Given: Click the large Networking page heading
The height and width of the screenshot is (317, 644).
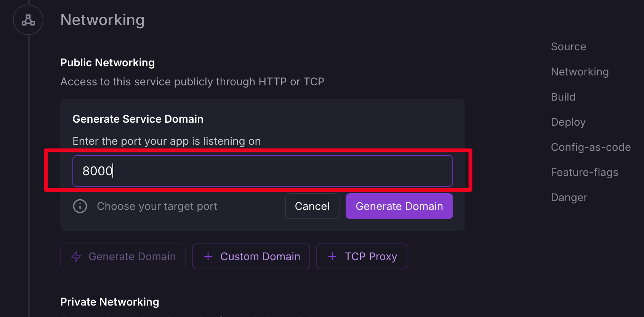Looking at the screenshot, I should (103, 20).
